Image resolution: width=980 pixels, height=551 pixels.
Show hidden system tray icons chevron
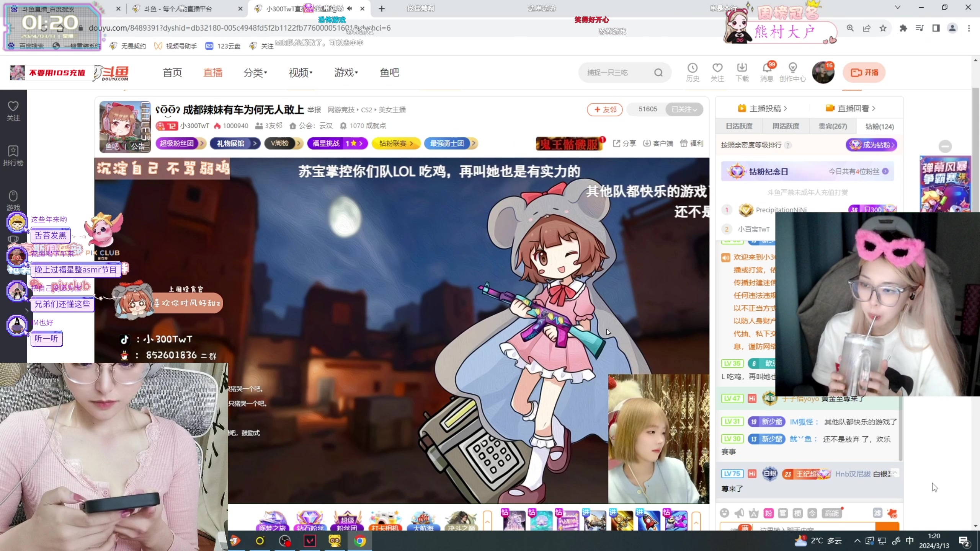point(857,541)
